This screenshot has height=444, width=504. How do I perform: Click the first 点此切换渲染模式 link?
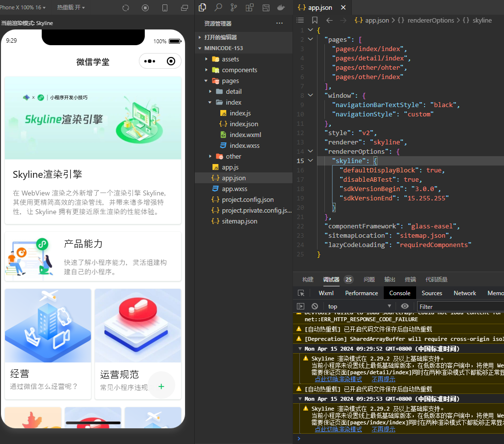point(338,379)
